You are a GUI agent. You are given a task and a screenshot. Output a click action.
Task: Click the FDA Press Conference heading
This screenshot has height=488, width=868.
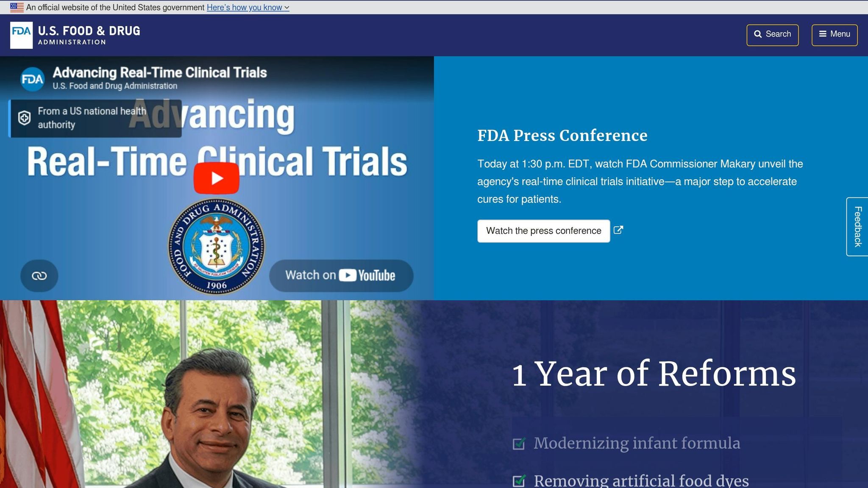click(x=562, y=136)
